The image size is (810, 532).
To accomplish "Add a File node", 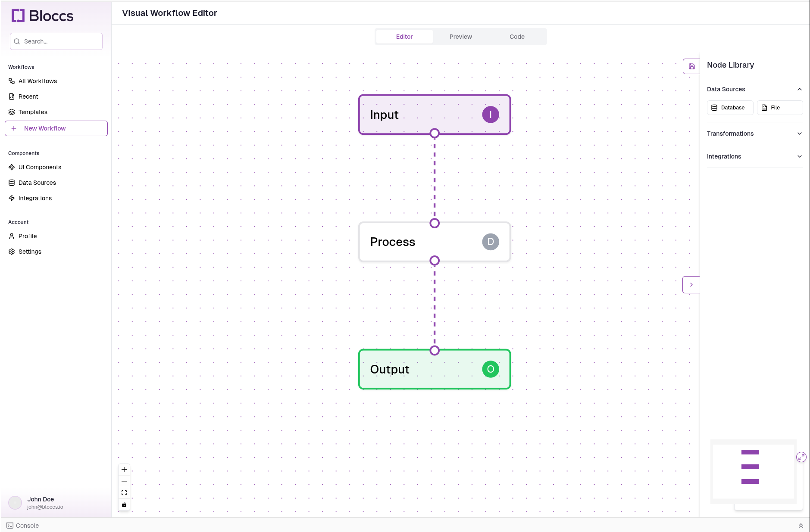I will [780, 108].
